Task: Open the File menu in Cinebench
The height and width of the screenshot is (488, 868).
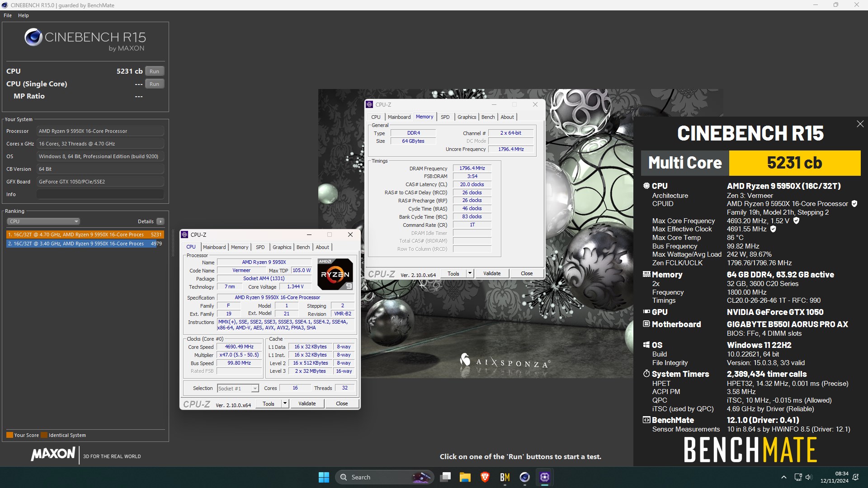Action: coord(8,15)
